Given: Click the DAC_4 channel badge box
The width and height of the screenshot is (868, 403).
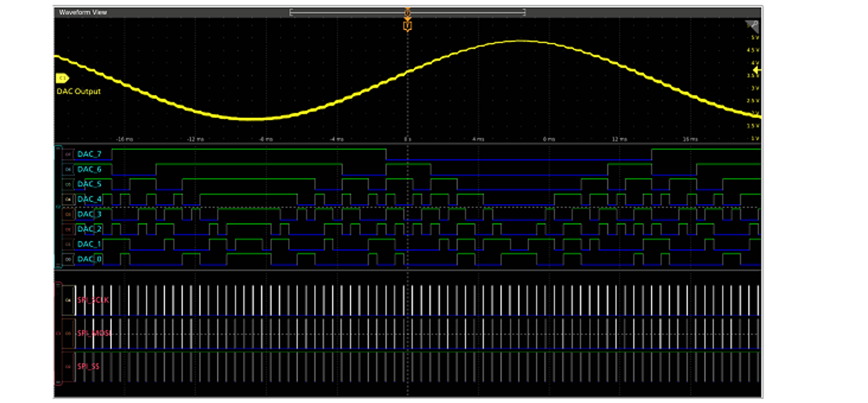Looking at the screenshot, I should (x=68, y=199).
